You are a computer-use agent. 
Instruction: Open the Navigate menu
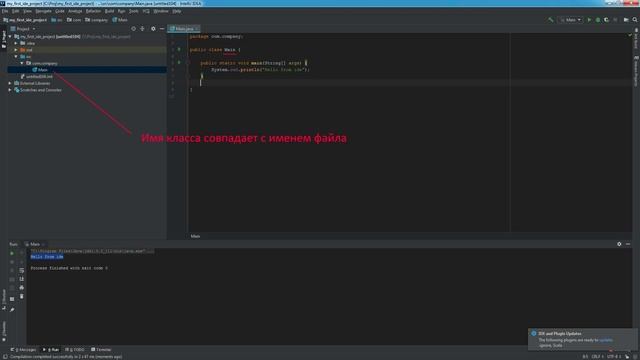43,11
